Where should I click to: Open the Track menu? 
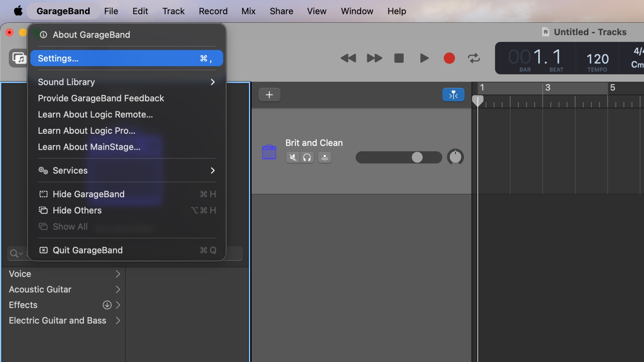click(x=173, y=11)
